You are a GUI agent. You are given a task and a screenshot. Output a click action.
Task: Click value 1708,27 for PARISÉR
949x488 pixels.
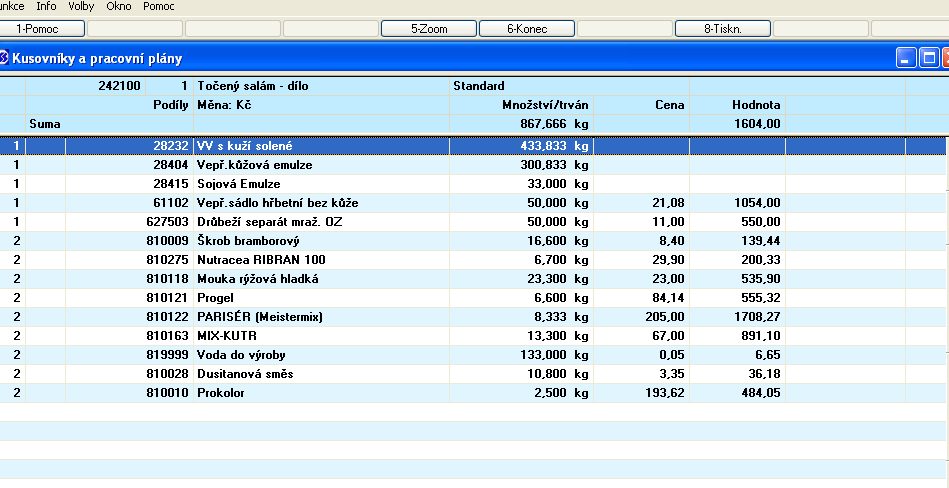pyautogui.click(x=757, y=317)
